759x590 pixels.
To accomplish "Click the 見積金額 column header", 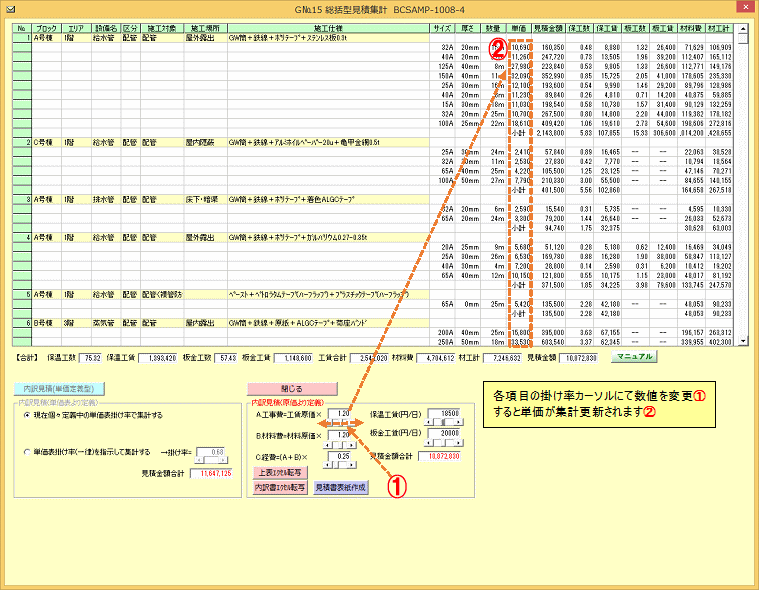I will (x=551, y=30).
